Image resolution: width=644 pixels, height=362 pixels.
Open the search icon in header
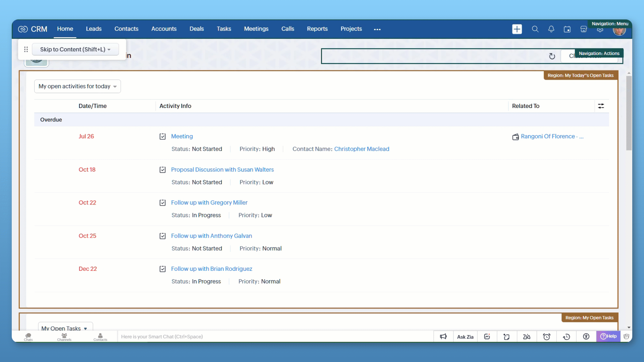tap(535, 29)
